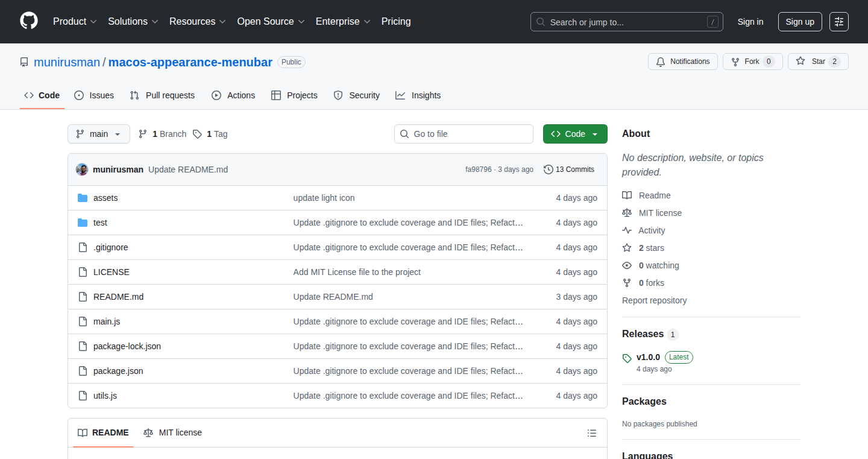868x459 pixels.
Task: Expand the Resources menu
Action: coord(198,22)
